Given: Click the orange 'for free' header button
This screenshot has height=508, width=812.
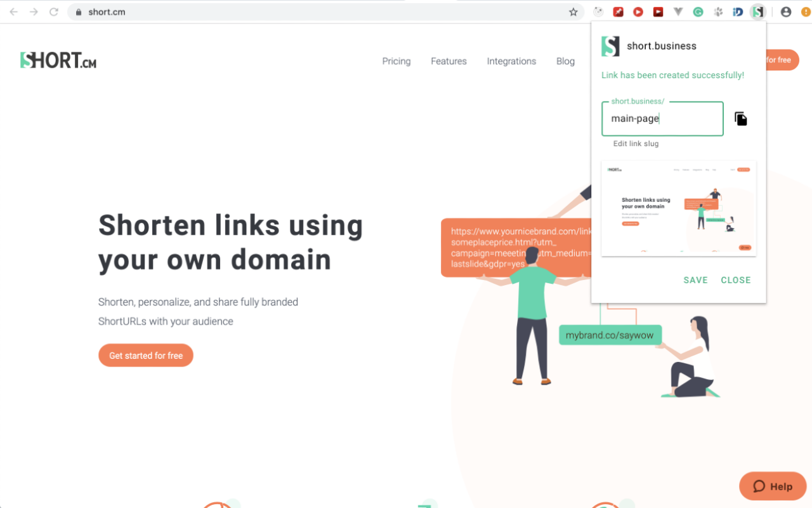Looking at the screenshot, I should pos(782,60).
